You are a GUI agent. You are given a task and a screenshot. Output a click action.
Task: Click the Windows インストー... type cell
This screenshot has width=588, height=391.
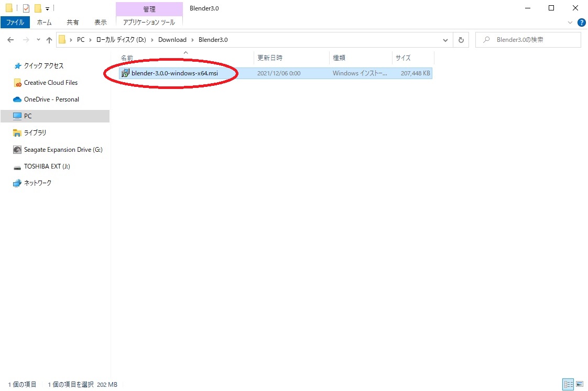[x=360, y=73]
